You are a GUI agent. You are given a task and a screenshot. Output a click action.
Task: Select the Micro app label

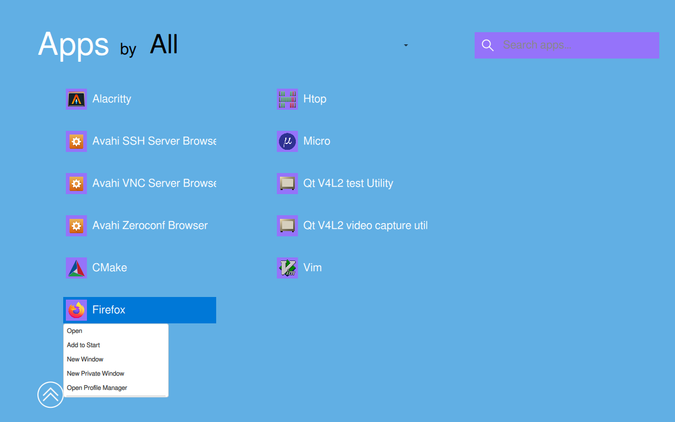pyautogui.click(x=316, y=141)
